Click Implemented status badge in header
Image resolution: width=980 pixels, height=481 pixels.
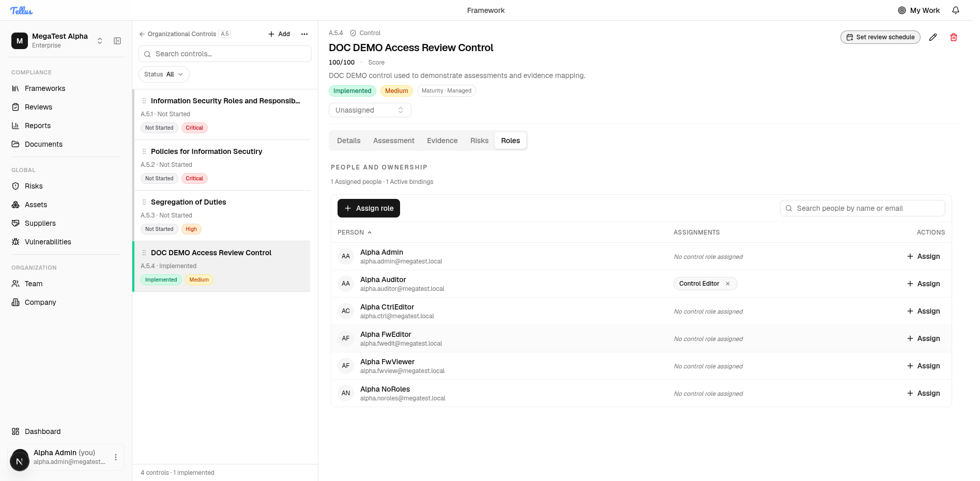tap(353, 91)
